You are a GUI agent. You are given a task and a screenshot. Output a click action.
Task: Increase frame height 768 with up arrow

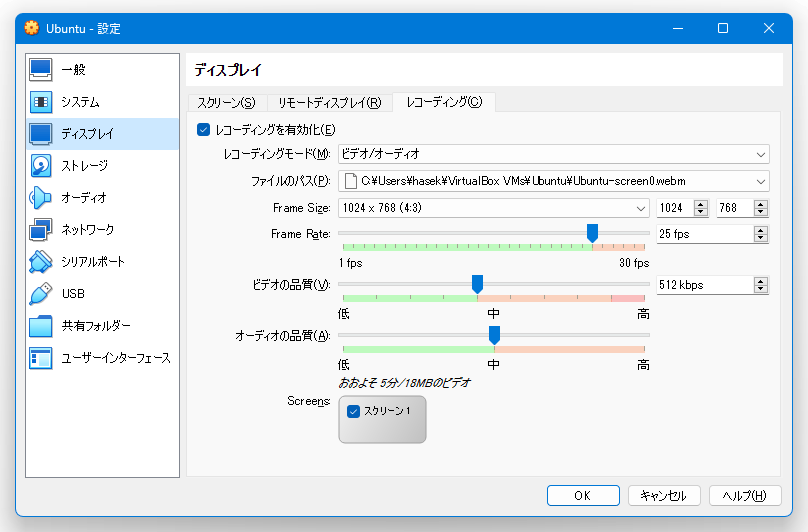[x=761, y=204]
